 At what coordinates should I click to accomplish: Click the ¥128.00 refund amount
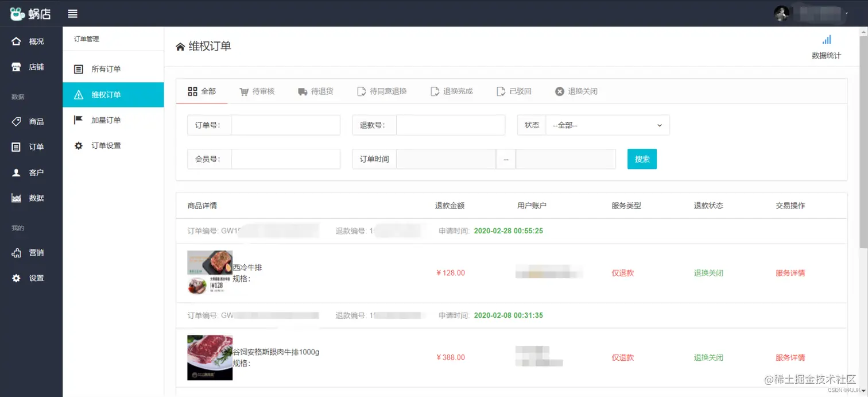(451, 273)
